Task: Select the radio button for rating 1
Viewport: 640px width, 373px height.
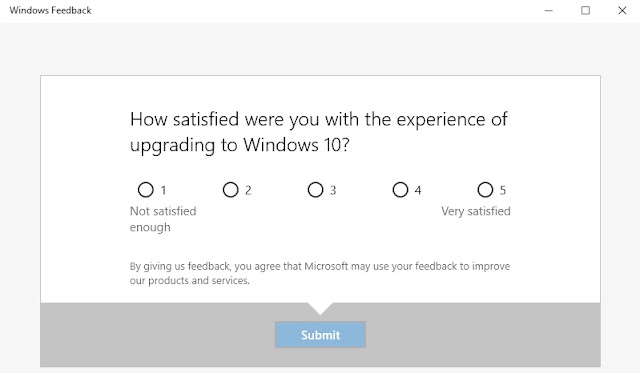Action: (x=146, y=190)
